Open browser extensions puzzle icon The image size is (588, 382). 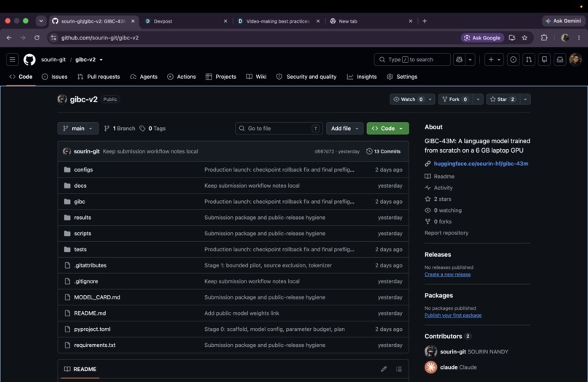tap(544, 37)
